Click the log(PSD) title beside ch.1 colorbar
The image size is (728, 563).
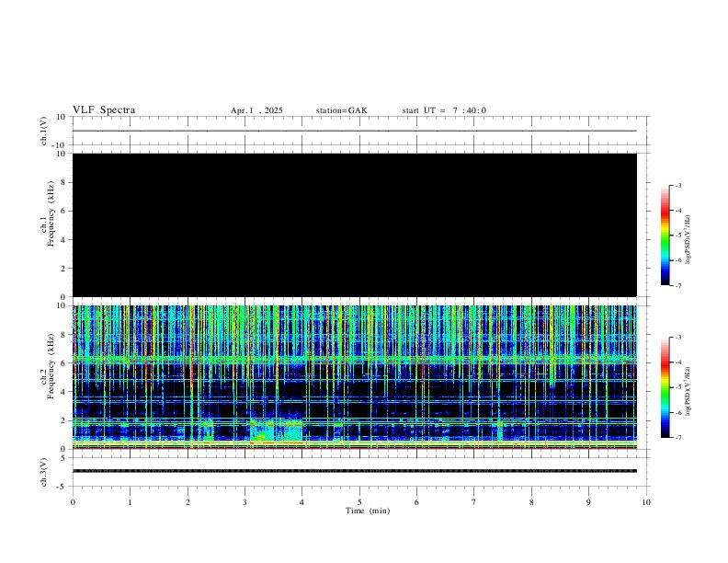tap(688, 240)
